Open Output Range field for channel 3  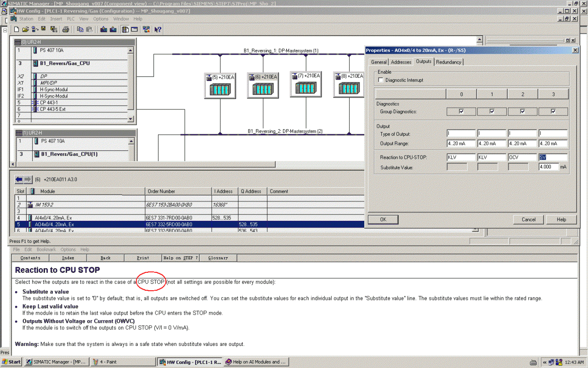click(x=553, y=144)
